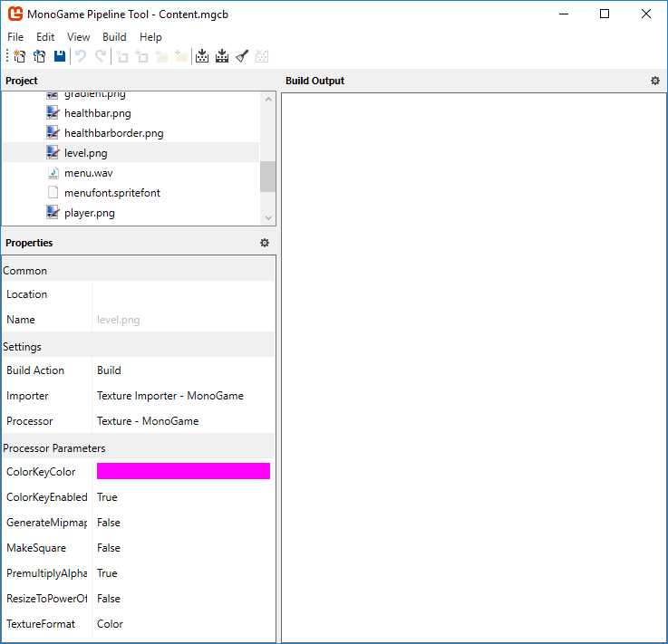The height and width of the screenshot is (644, 668).
Task: Click the Add Existing Item toolbar icon
Action: [x=142, y=56]
